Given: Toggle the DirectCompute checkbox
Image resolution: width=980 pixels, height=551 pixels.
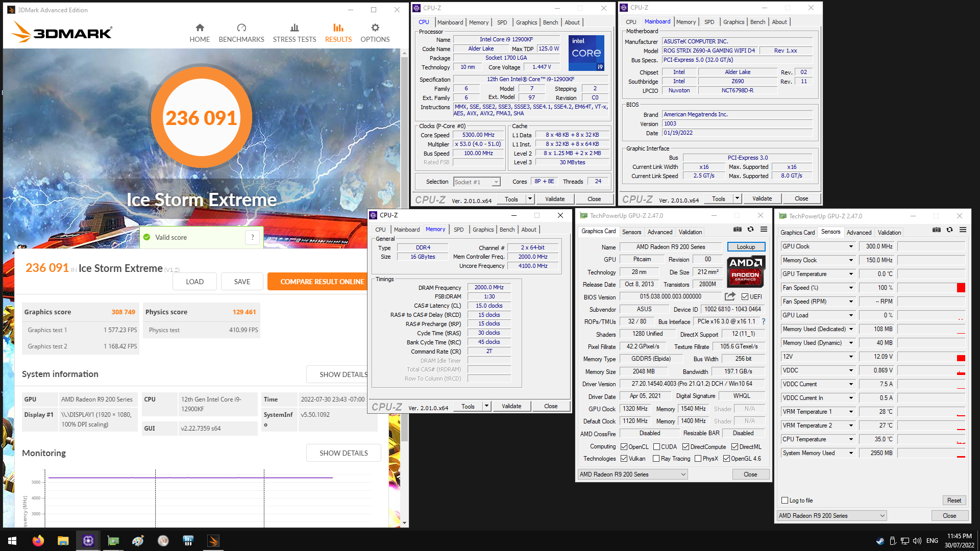Looking at the screenshot, I should click(685, 447).
